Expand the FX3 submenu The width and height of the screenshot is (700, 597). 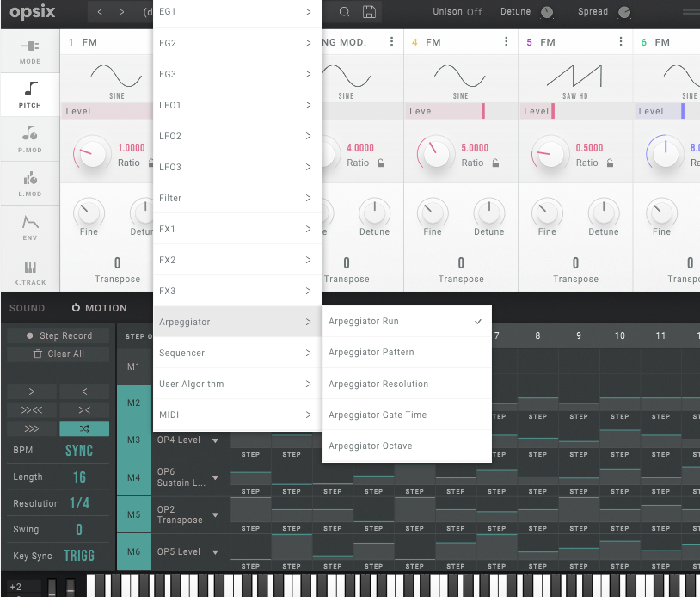click(237, 291)
